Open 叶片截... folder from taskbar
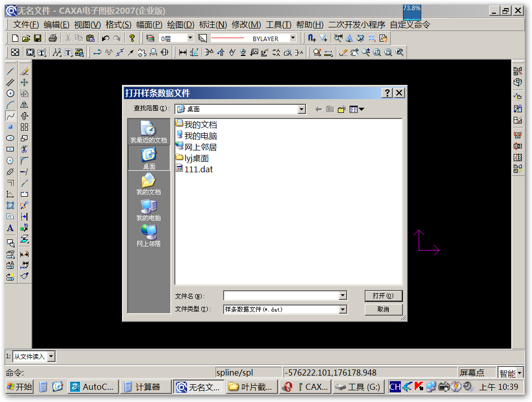The width and height of the screenshot is (532, 402). (252, 387)
